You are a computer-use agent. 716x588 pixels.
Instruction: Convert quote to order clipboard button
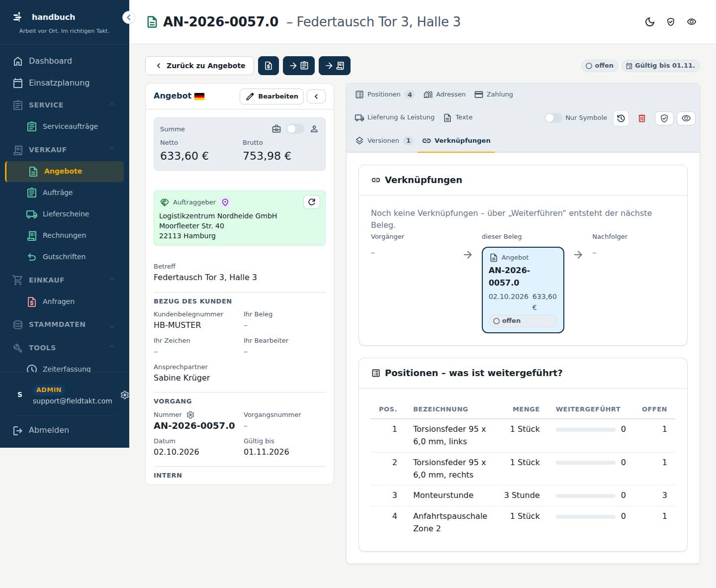tap(299, 66)
